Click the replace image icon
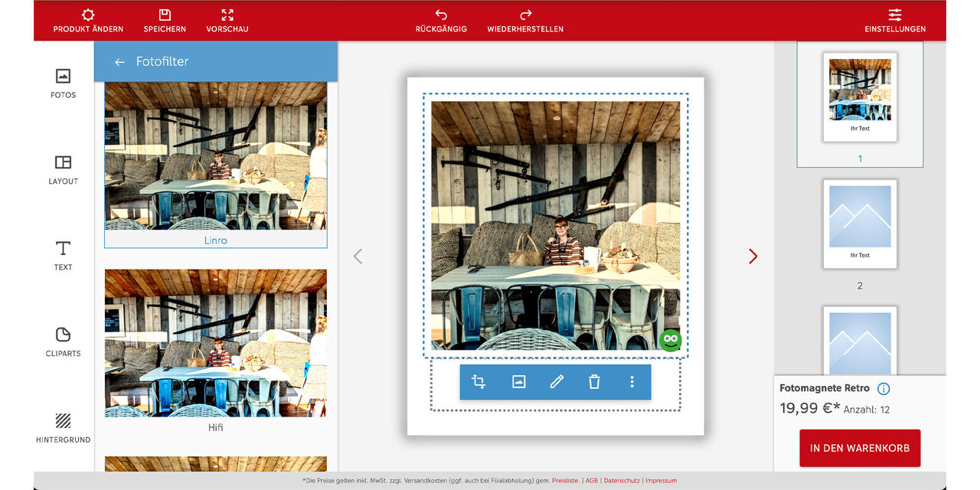The height and width of the screenshot is (490, 980). tap(518, 382)
